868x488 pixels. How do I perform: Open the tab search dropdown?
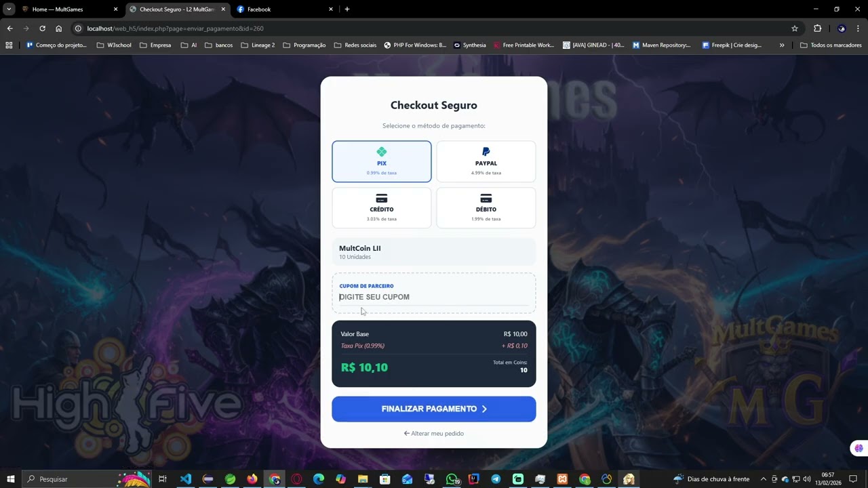pos(9,9)
